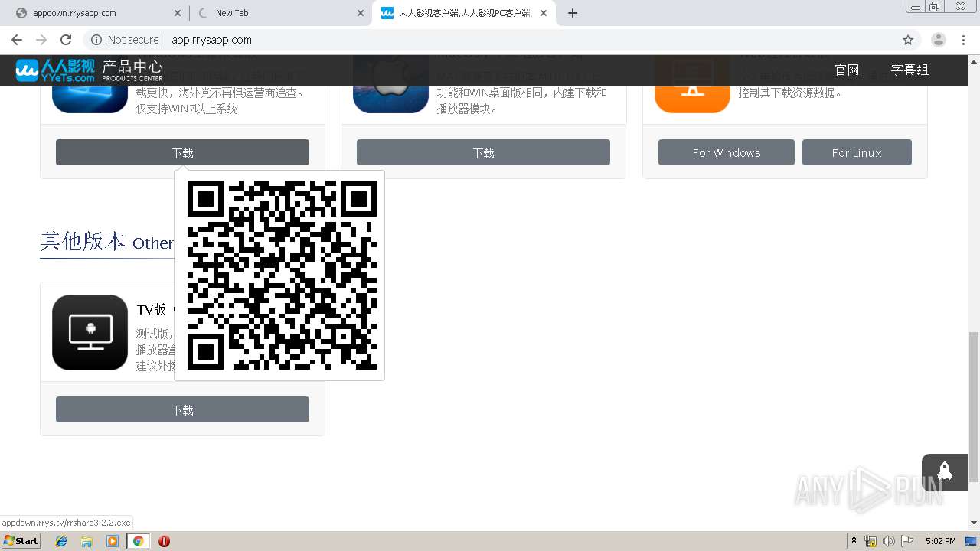Click the For Linux button
980x551 pixels.
(x=857, y=152)
